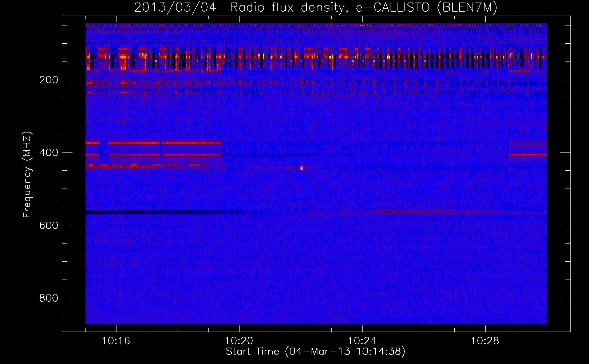This screenshot has width=589, height=364.
Task: Click the 10:20 time tick label
Action: coord(239,341)
